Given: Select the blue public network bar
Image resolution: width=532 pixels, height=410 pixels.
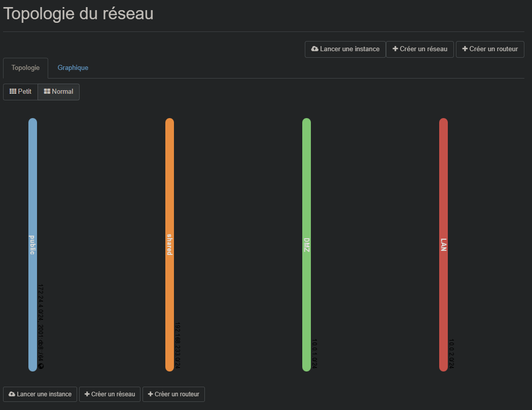Looking at the screenshot, I should click(32, 203).
